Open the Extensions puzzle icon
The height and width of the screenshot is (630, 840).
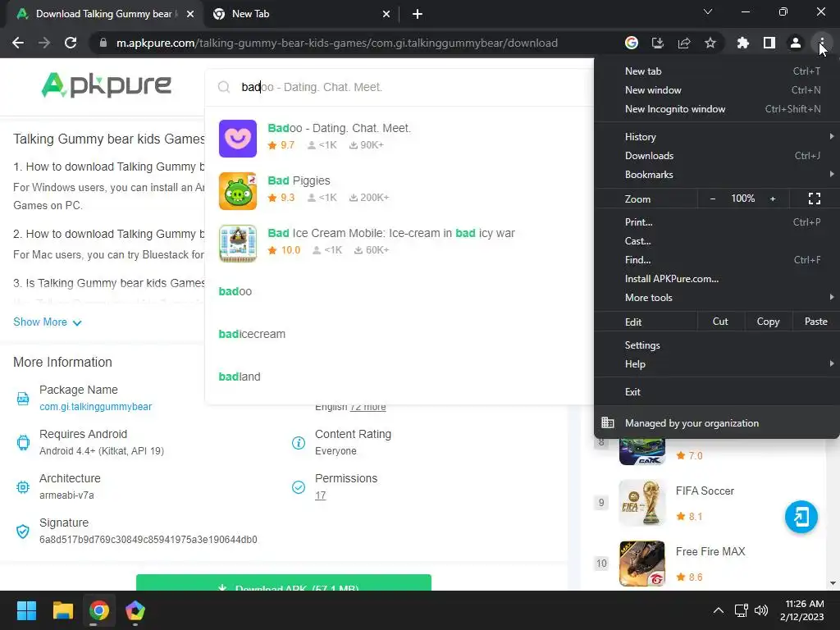(743, 43)
